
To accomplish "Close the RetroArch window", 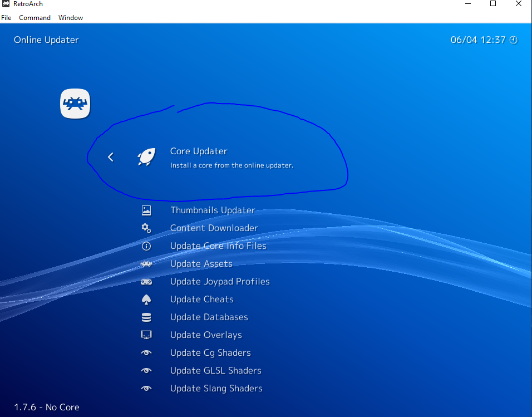I will point(519,4).
